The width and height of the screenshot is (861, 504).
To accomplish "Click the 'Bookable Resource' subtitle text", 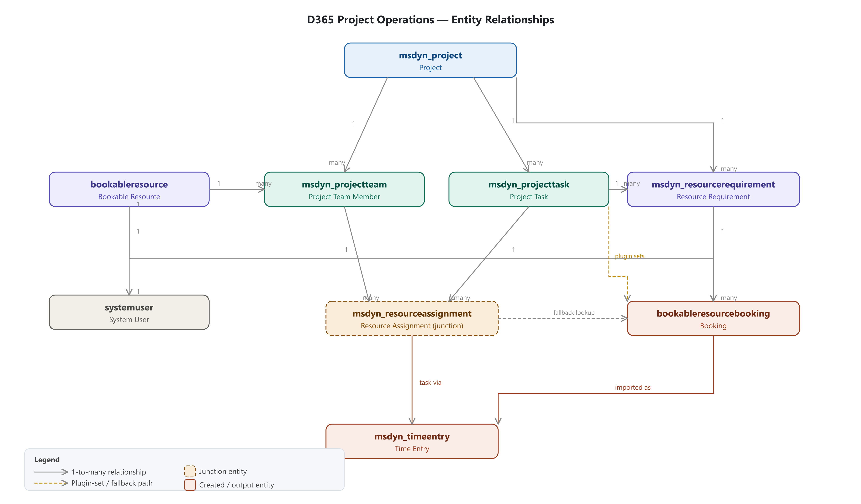I will coord(129,197).
